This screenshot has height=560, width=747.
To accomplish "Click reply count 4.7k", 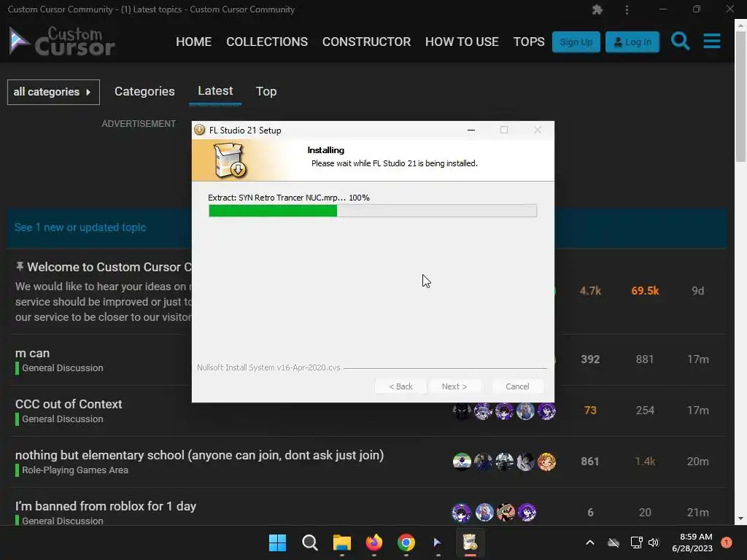I will point(590,291).
